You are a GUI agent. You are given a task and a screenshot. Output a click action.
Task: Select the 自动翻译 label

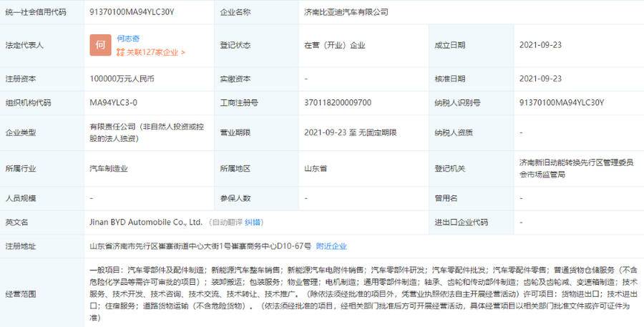pos(228,223)
